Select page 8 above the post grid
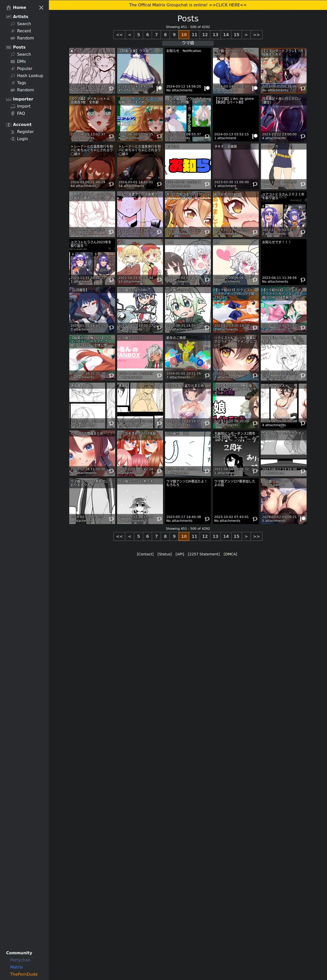This screenshot has height=980, width=327. 165,35
